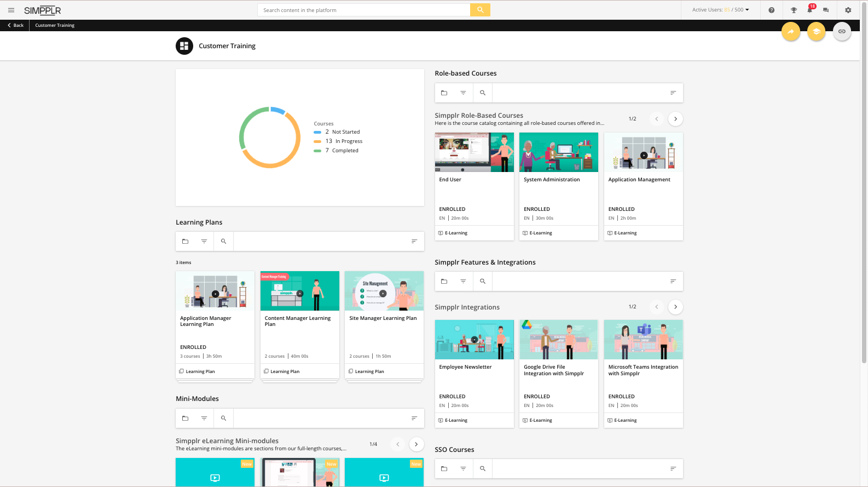
Task: Click search icon in Mini-Modules toolbar
Action: tap(223, 418)
